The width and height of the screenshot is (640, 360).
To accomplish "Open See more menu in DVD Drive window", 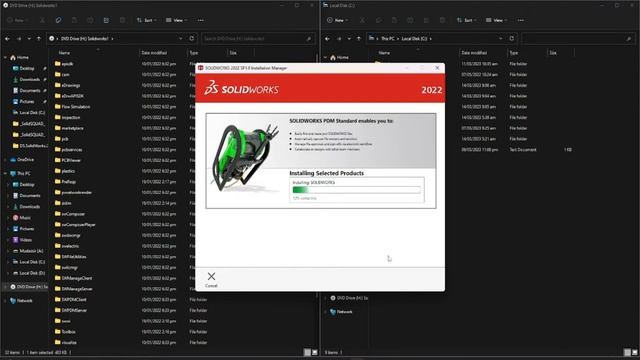I will (200, 20).
